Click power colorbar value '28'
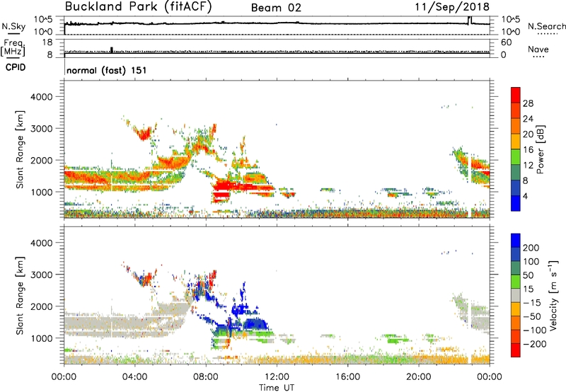This screenshot has width=566, height=392. [528, 103]
